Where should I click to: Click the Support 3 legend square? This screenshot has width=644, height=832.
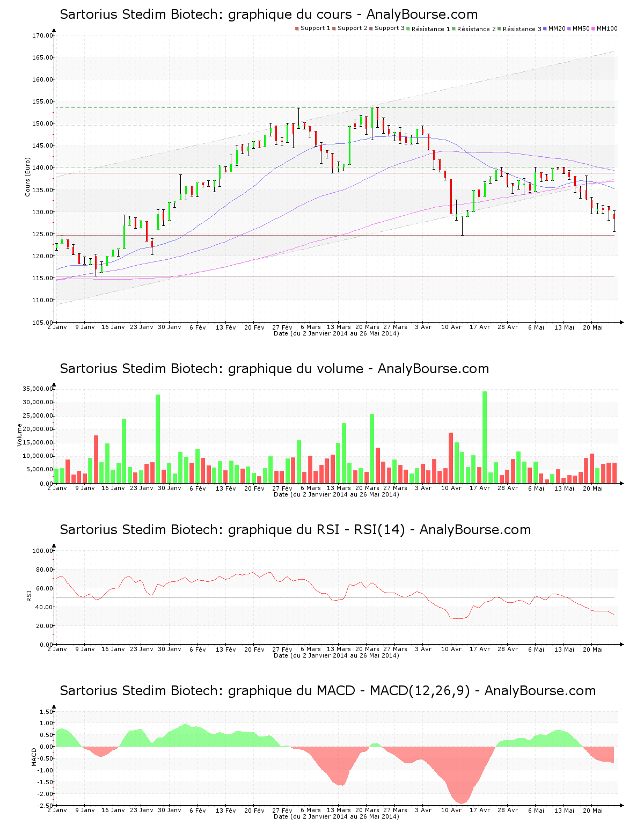coord(371,28)
